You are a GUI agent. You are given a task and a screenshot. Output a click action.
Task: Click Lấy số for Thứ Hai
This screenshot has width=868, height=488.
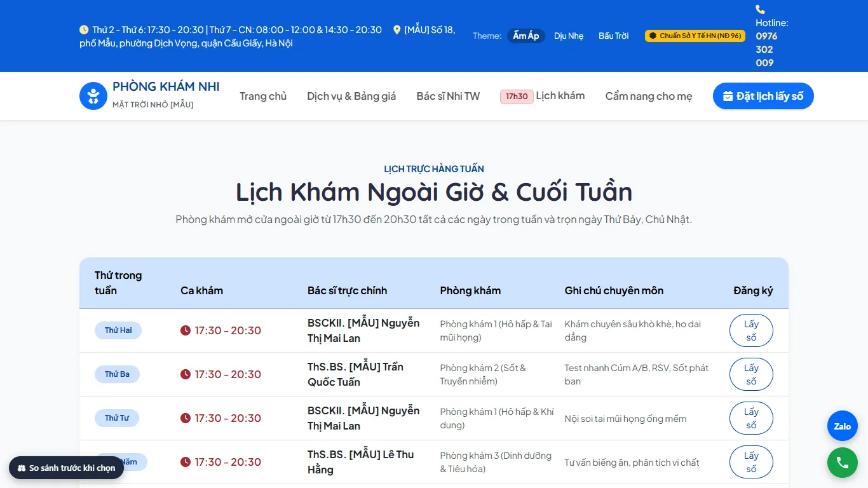[x=751, y=330]
